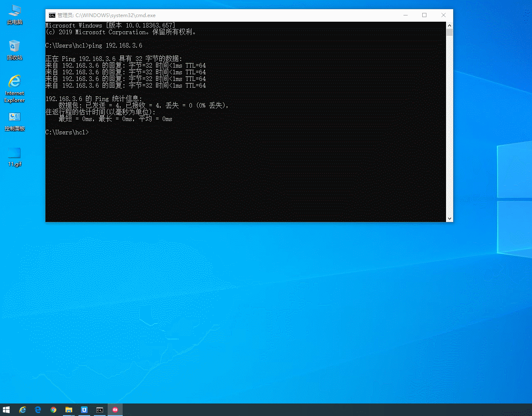Screen dimensions: 532x416
Task: Maximize the cmd.exe window
Action: click(424, 15)
